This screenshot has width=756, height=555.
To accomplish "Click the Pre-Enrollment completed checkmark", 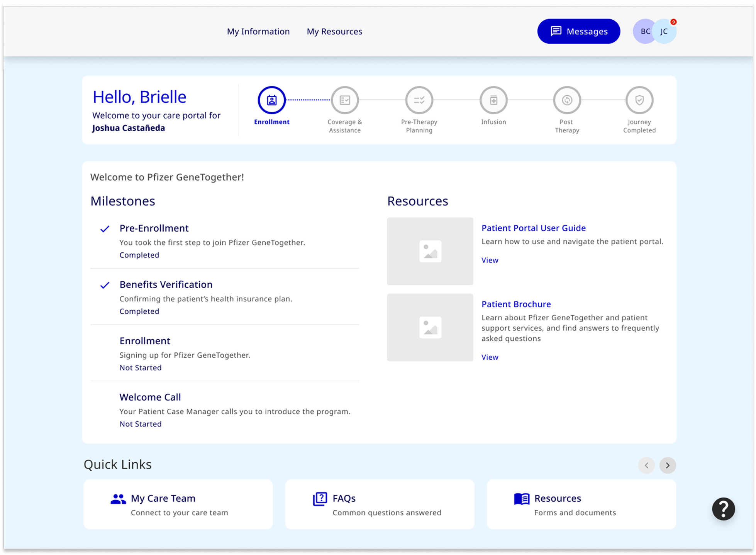I will tap(105, 229).
